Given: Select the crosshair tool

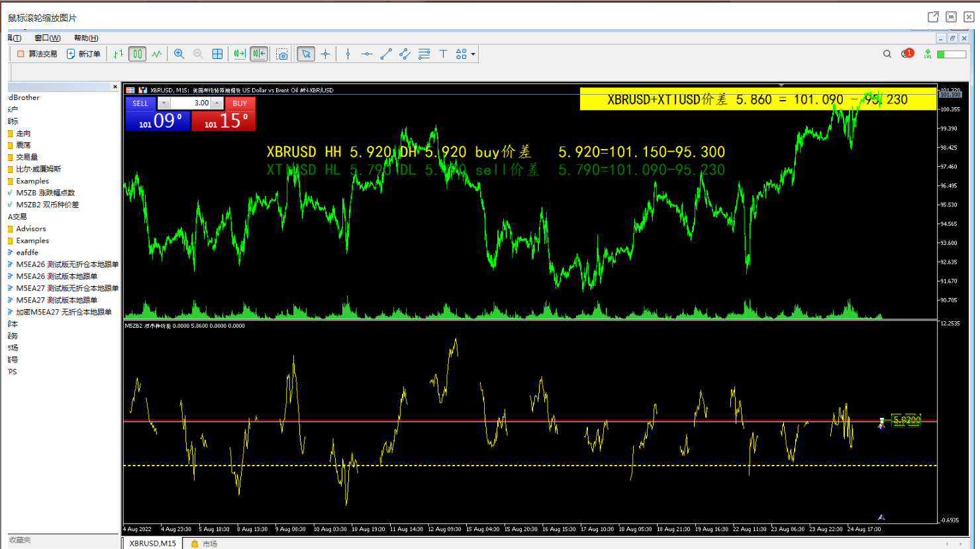Looking at the screenshot, I should pyautogui.click(x=325, y=54).
